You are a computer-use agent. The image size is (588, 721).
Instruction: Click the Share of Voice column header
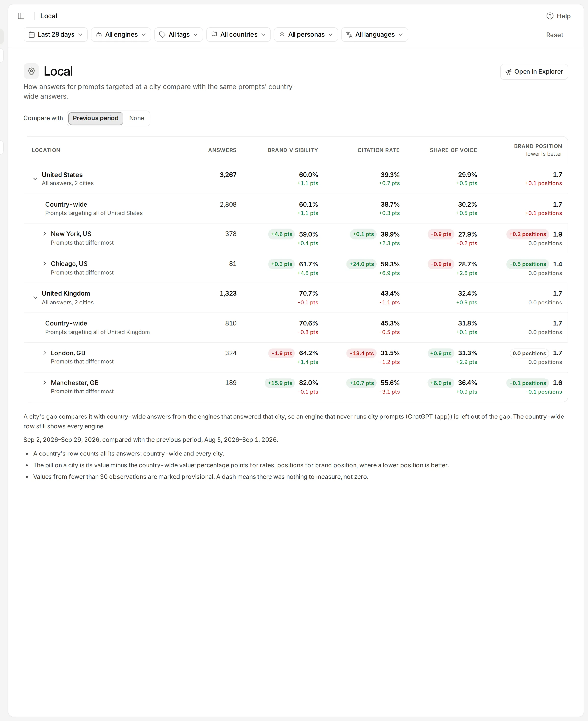click(x=453, y=150)
